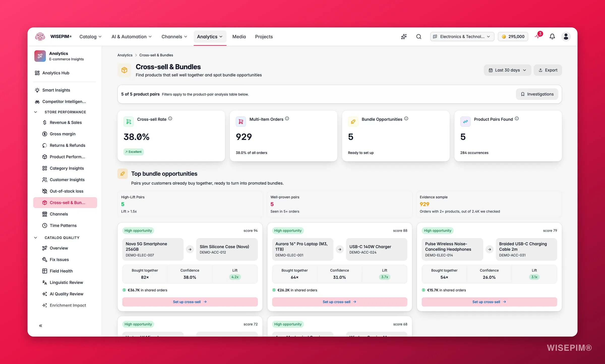Open the Electronics & Technol... store selector
The width and height of the screenshot is (605, 364).
coord(462,37)
